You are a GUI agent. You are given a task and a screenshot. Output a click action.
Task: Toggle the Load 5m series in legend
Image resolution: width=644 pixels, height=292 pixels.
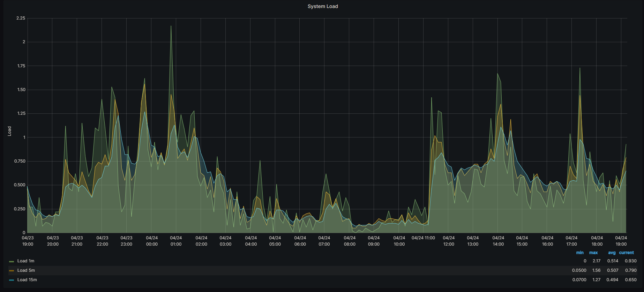click(26, 270)
